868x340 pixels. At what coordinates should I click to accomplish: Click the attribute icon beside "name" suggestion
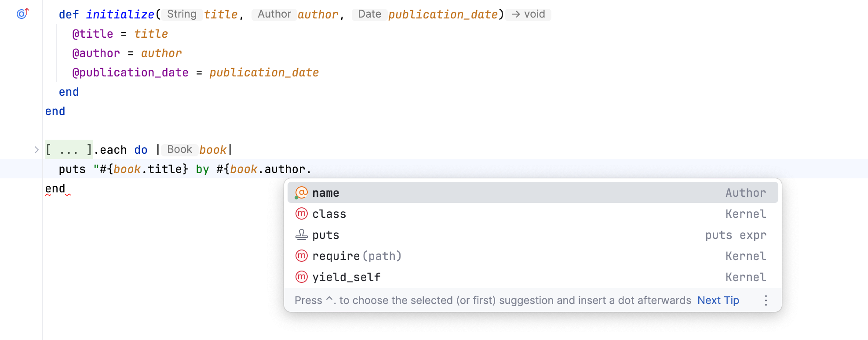(x=301, y=192)
